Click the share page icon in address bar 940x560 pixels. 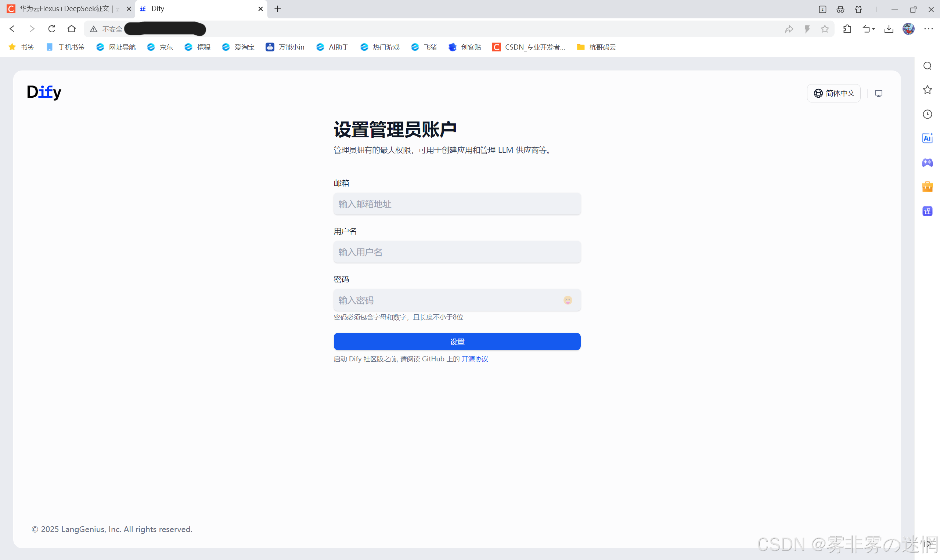click(789, 29)
